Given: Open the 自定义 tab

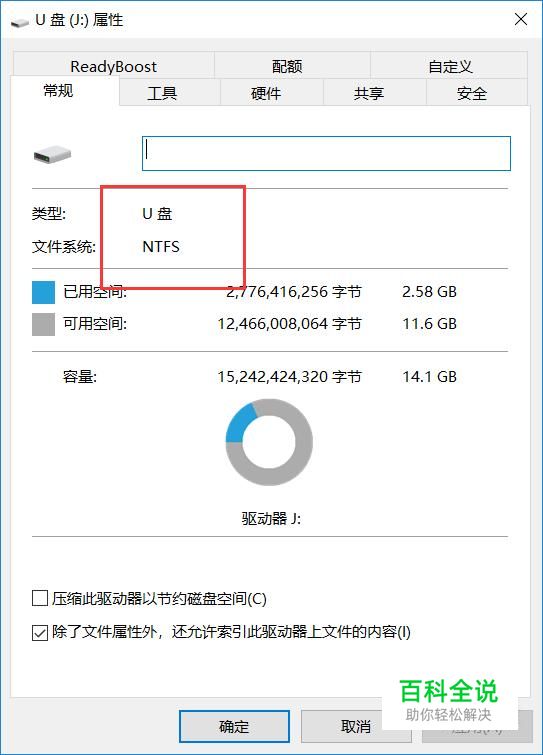Looking at the screenshot, I should point(450,66).
